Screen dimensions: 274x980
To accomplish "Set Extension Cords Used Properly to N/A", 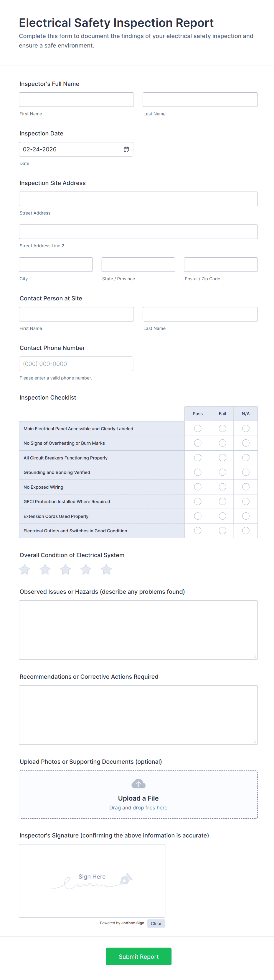I will 246,516.
